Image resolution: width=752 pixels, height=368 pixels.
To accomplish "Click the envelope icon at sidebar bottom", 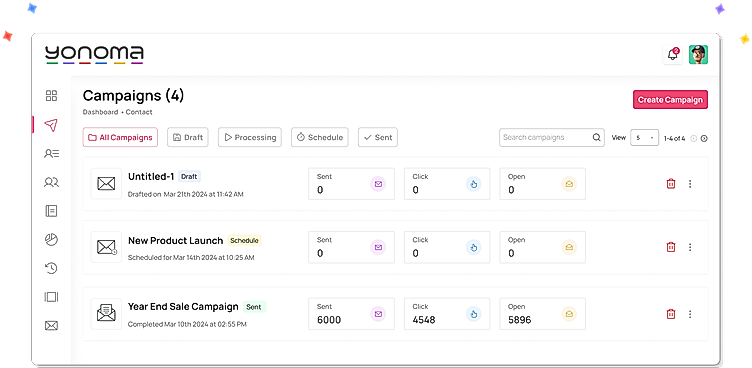I will [x=51, y=326].
